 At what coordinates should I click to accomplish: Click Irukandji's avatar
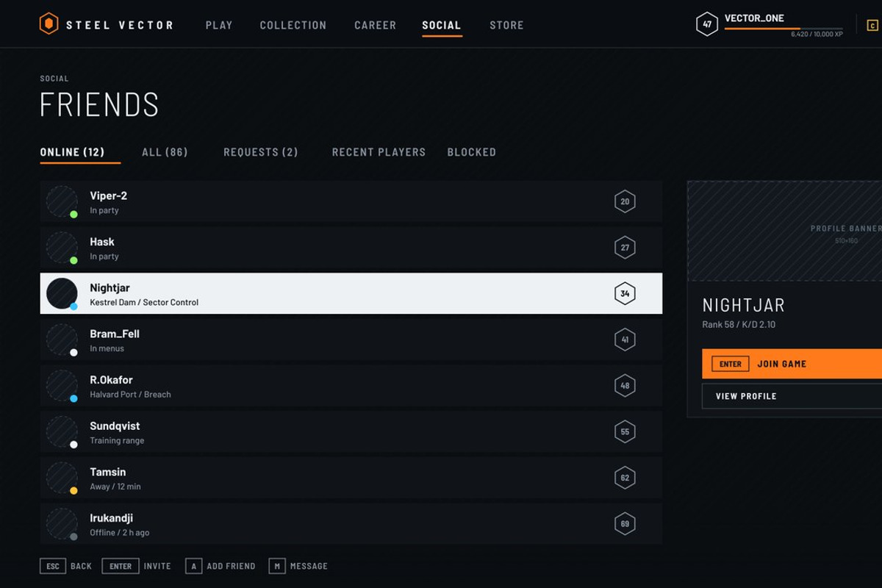click(x=62, y=524)
